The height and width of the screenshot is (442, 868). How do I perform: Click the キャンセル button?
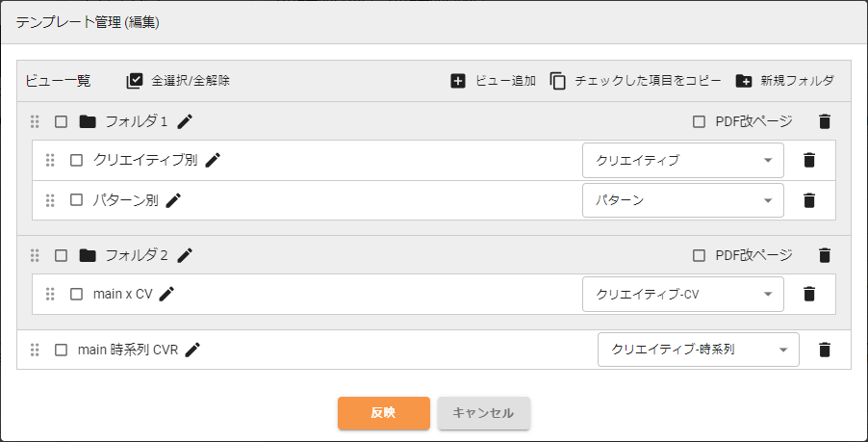[x=484, y=413]
